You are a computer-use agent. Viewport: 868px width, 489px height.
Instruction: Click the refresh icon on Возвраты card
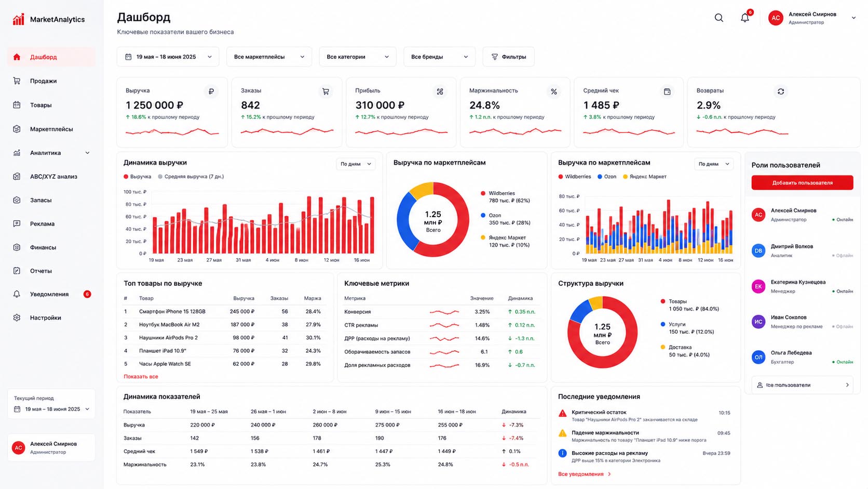tap(780, 91)
